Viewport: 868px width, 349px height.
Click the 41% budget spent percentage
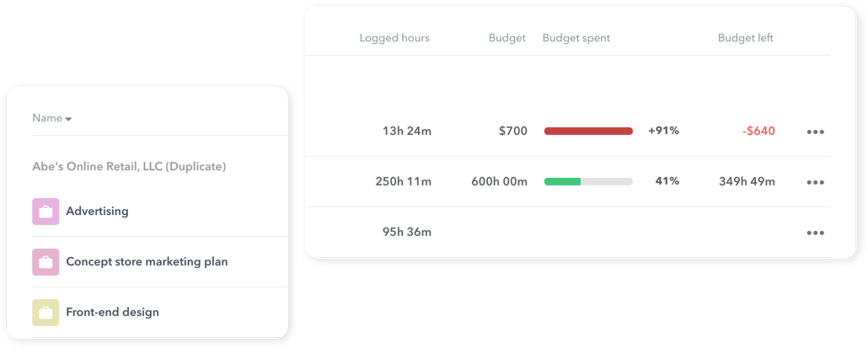667,181
